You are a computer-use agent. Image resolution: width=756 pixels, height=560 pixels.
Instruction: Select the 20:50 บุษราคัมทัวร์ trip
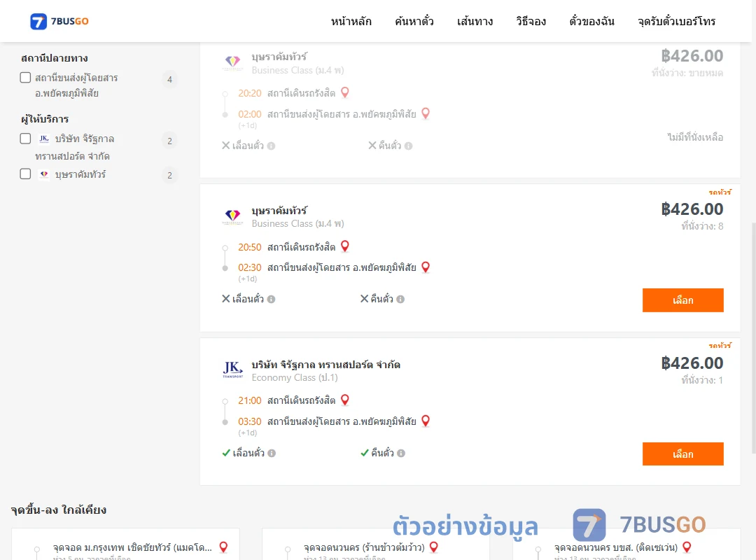(x=682, y=300)
